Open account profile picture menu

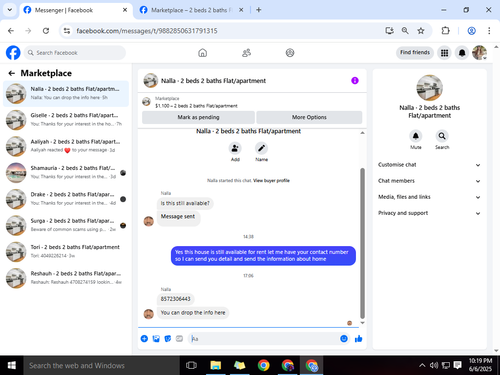[479, 53]
